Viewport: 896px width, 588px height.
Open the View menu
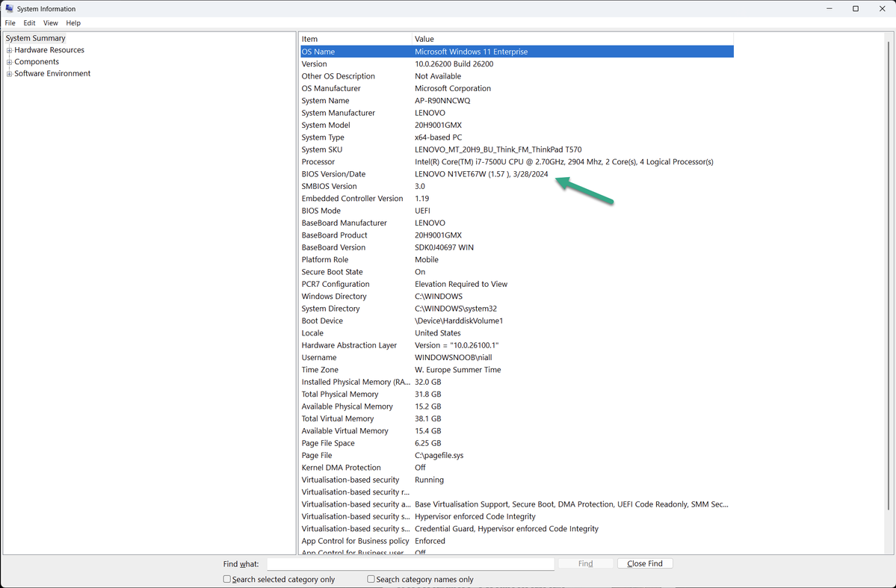click(50, 23)
